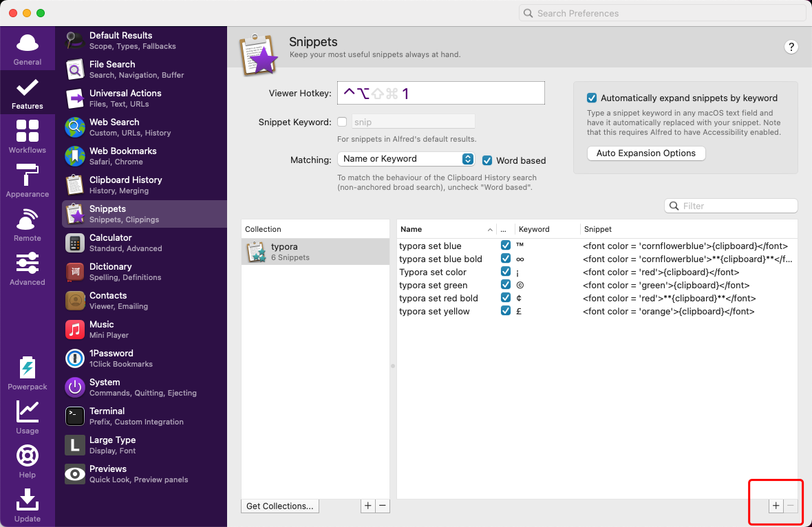Image resolution: width=812 pixels, height=527 pixels.
Task: Click Get Collections button
Action: 279,506
